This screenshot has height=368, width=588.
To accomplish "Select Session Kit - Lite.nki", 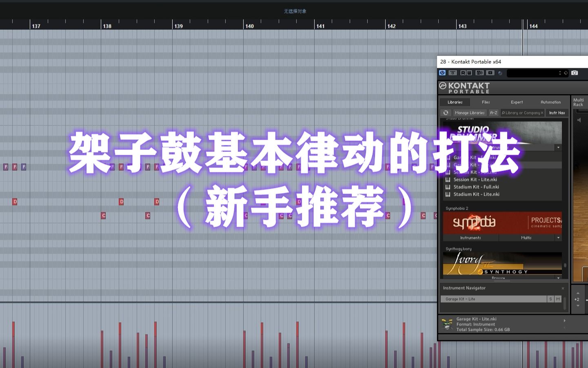I will coord(475,180).
